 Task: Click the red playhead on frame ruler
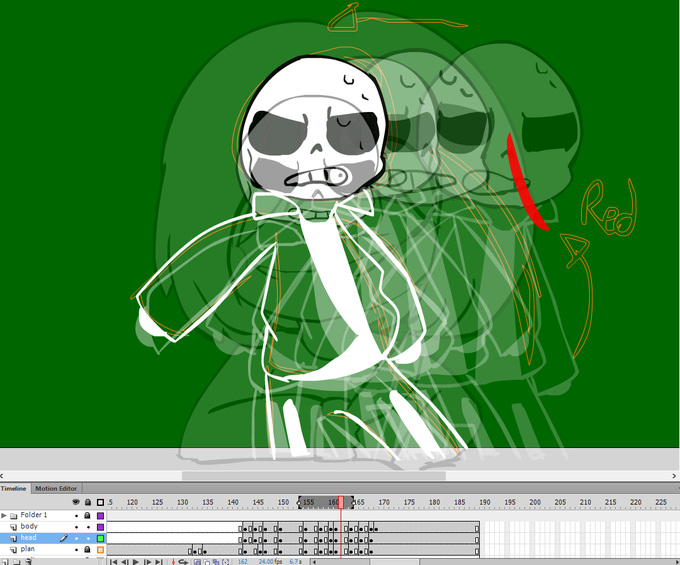click(x=341, y=503)
